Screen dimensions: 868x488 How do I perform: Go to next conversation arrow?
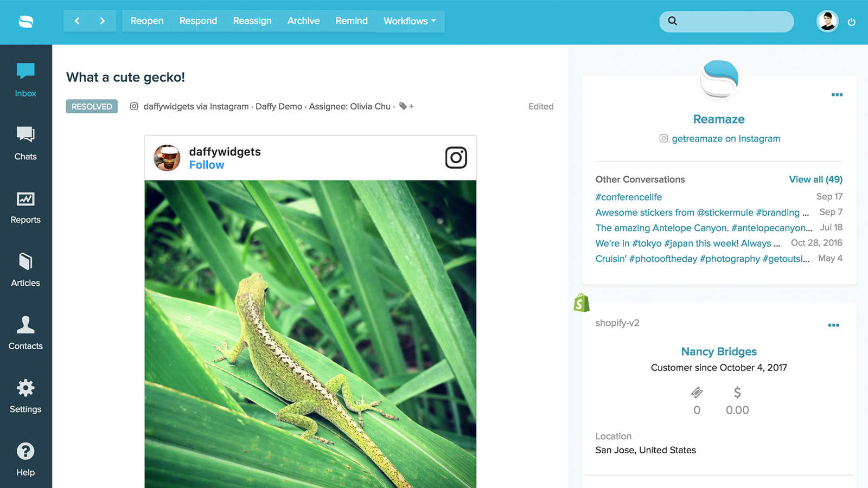click(x=103, y=21)
